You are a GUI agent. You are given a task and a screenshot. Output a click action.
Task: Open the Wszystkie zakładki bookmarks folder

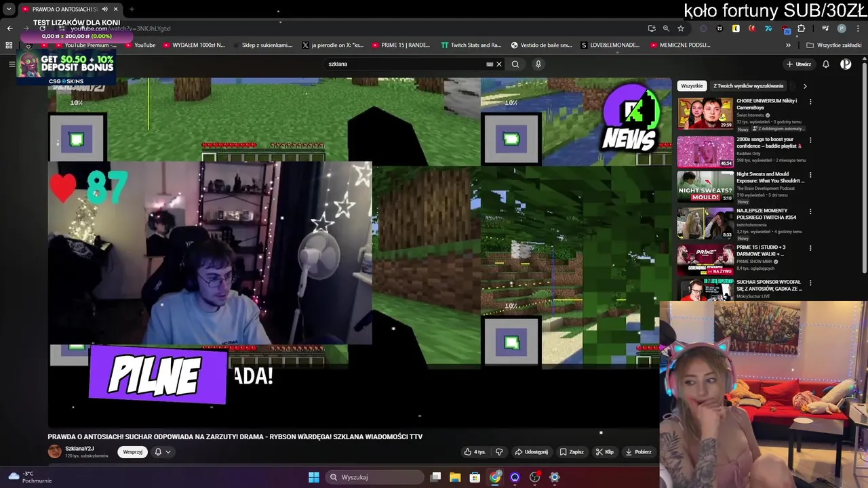coord(833,45)
